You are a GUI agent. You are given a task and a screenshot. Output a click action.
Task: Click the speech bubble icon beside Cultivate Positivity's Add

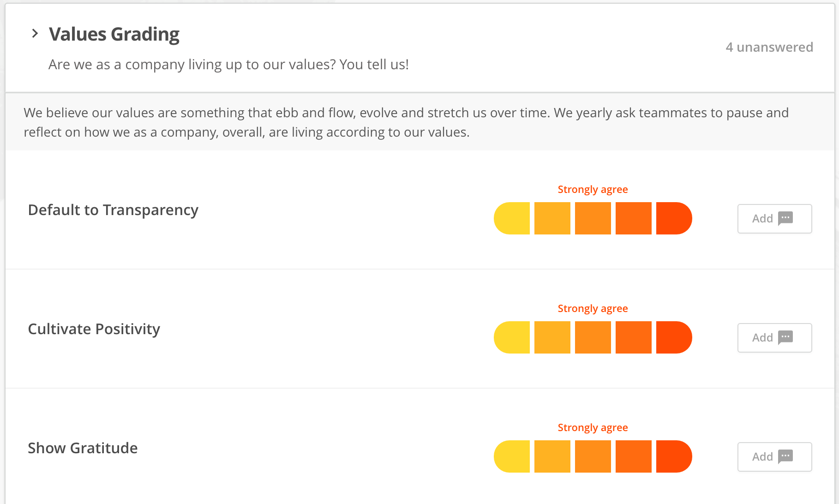pos(786,338)
